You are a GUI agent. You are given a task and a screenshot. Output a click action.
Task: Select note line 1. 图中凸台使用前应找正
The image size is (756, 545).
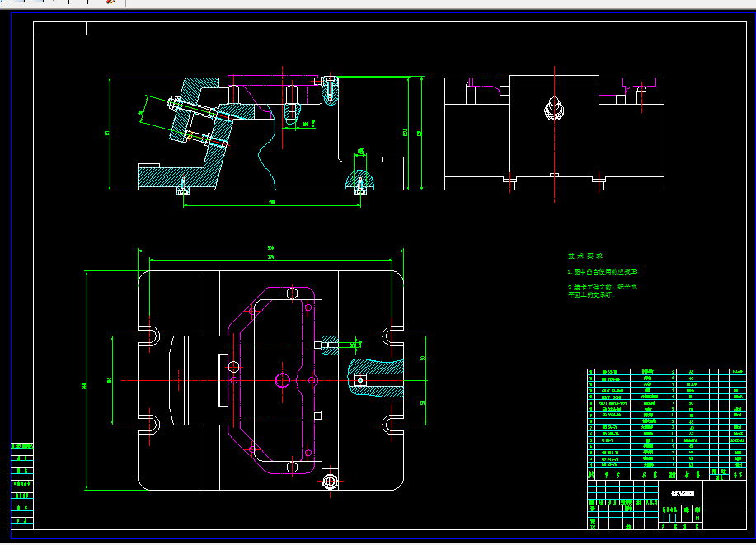pyautogui.click(x=603, y=272)
